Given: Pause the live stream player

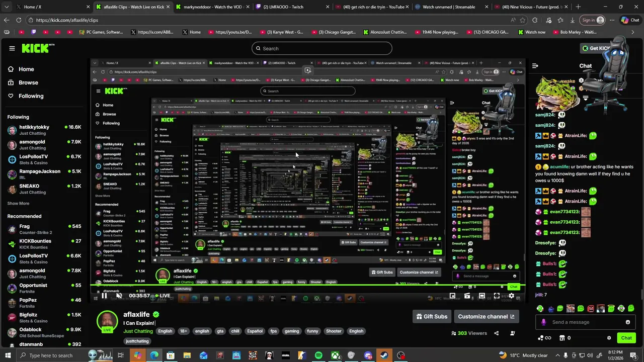Looking at the screenshot, I should (x=104, y=296).
